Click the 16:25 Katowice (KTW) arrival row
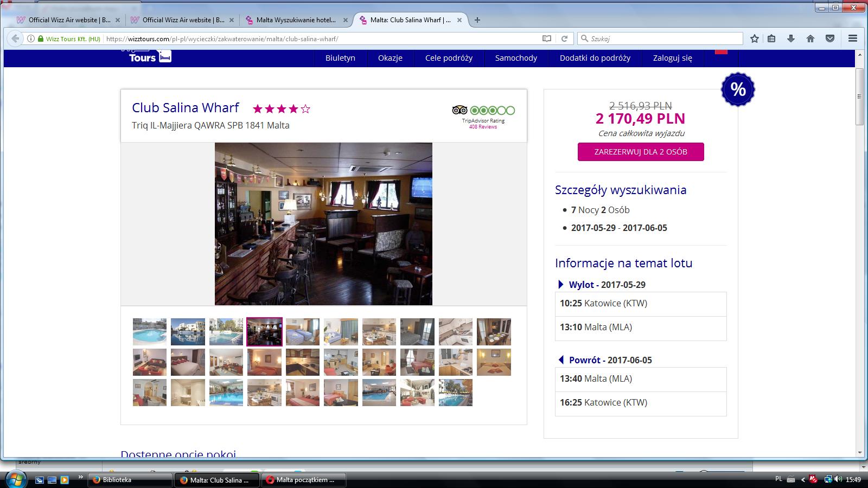The image size is (868, 488). [x=641, y=403]
